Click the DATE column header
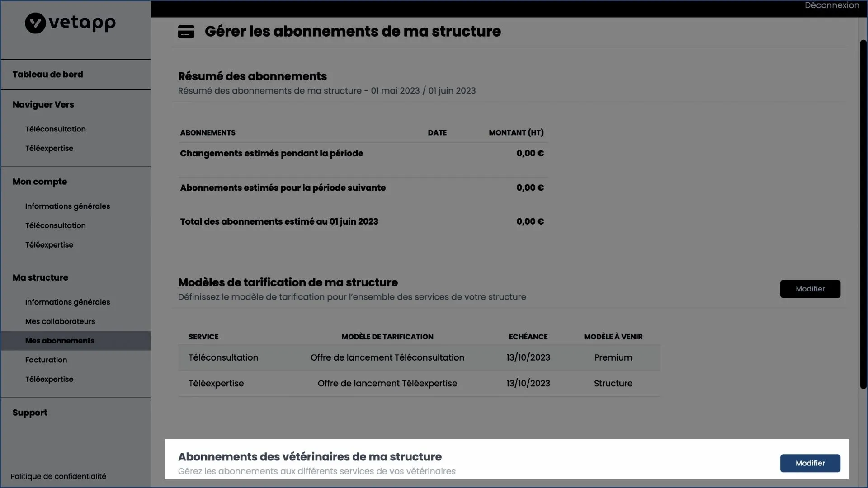 pyautogui.click(x=437, y=133)
